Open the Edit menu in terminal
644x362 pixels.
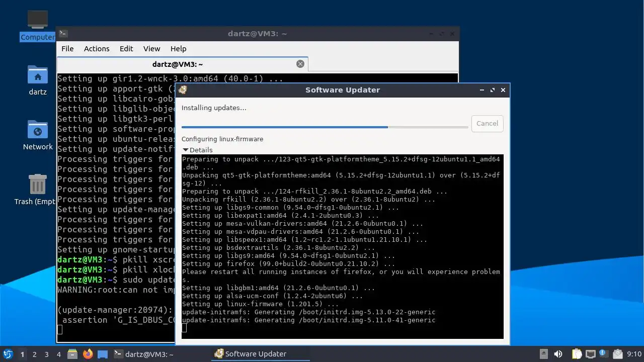pyautogui.click(x=126, y=49)
